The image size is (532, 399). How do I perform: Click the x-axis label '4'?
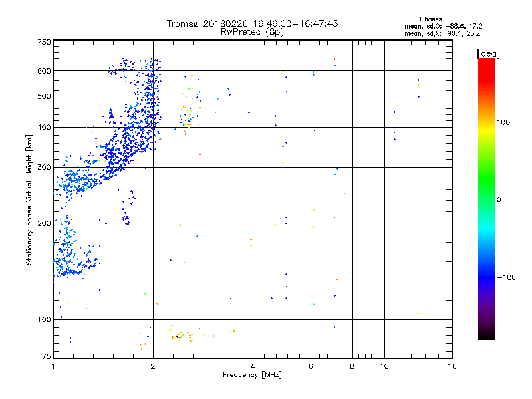253,366
